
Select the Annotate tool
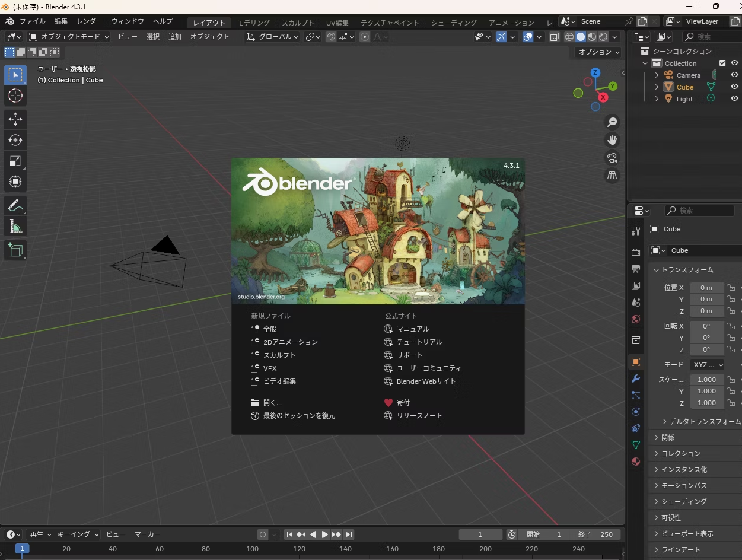pos(15,206)
